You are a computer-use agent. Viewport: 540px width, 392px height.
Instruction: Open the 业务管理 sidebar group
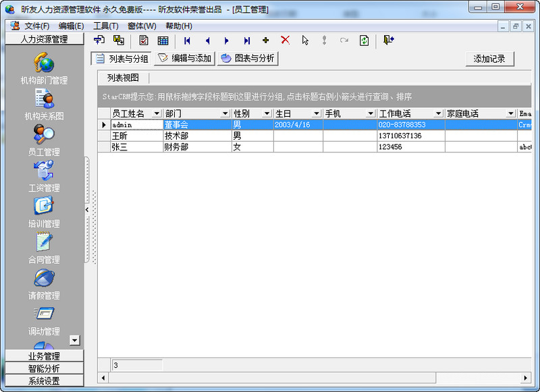click(45, 356)
